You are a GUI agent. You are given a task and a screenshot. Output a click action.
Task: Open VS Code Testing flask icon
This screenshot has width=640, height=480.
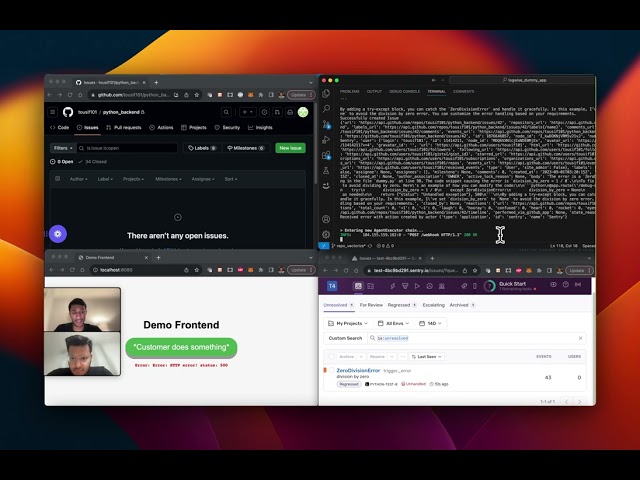click(x=326, y=171)
